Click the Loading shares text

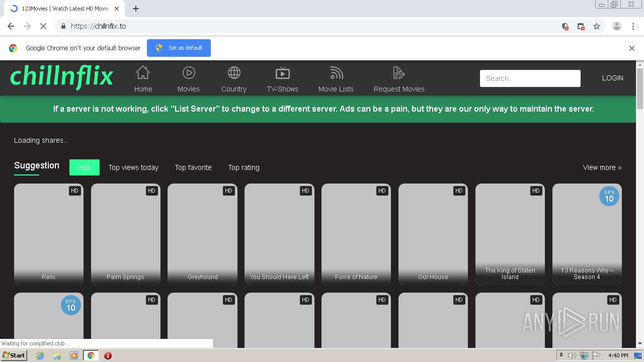click(41, 140)
